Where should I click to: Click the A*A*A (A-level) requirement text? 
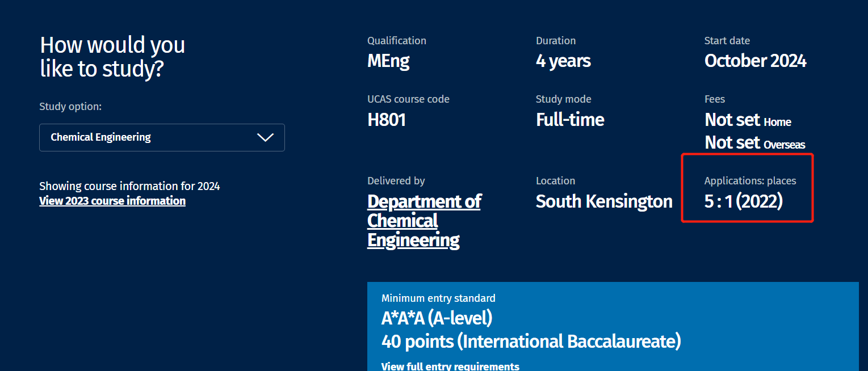tap(437, 319)
